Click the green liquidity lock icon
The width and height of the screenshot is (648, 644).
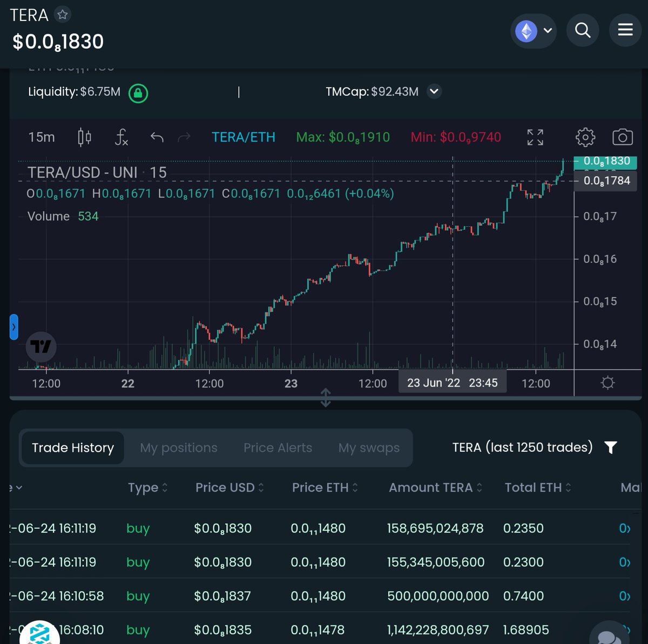[138, 93]
